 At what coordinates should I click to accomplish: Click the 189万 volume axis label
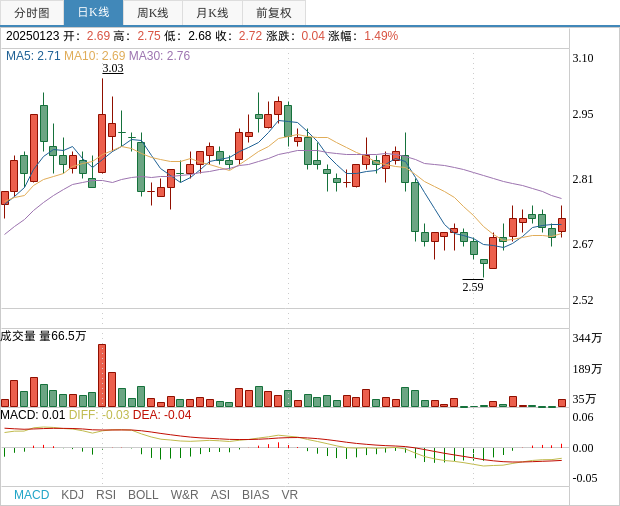(587, 369)
